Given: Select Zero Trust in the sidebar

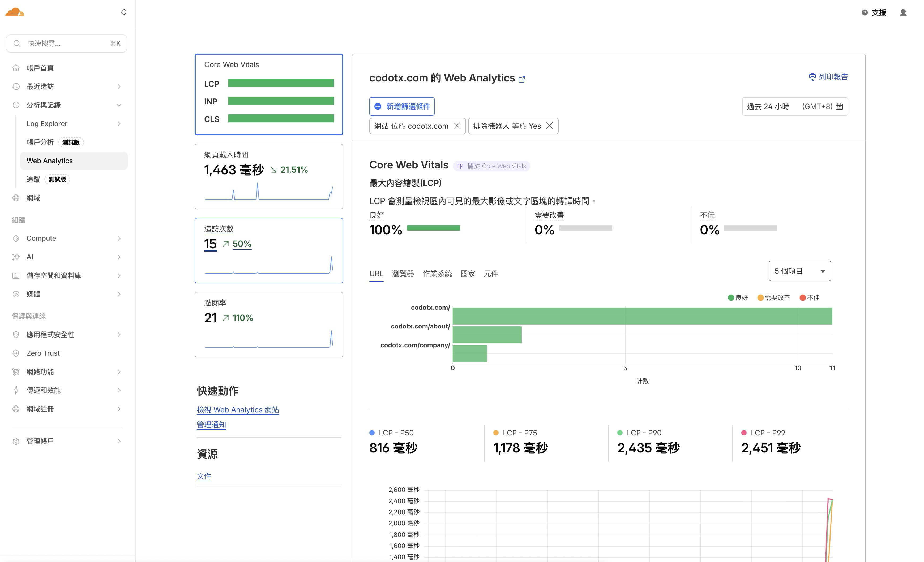Looking at the screenshot, I should point(43,353).
